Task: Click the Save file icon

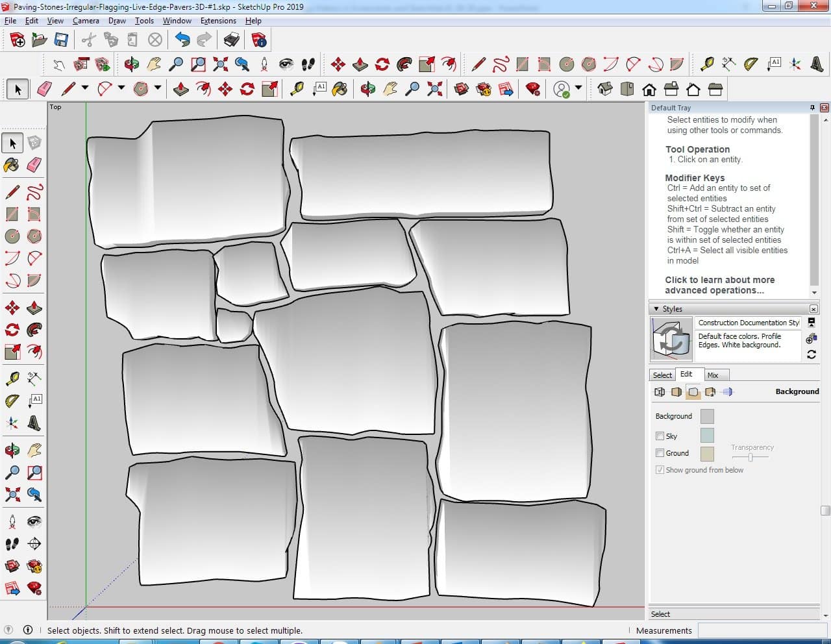Action: (61, 40)
